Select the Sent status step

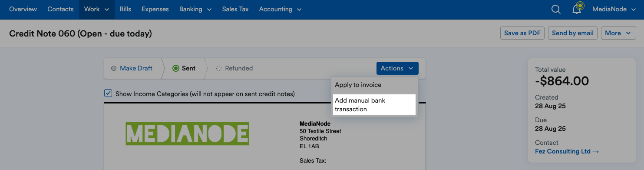click(184, 68)
